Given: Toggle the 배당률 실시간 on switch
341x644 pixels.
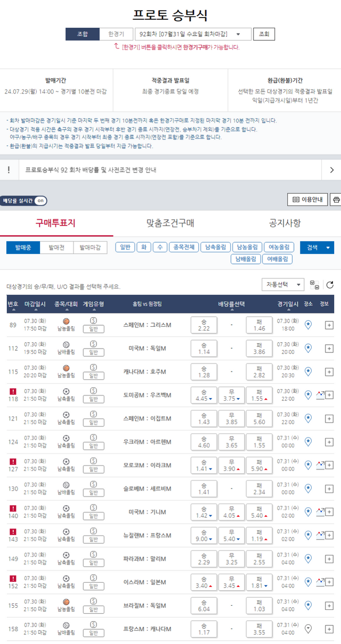Looking at the screenshot, I should pyautogui.click(x=24, y=201).
